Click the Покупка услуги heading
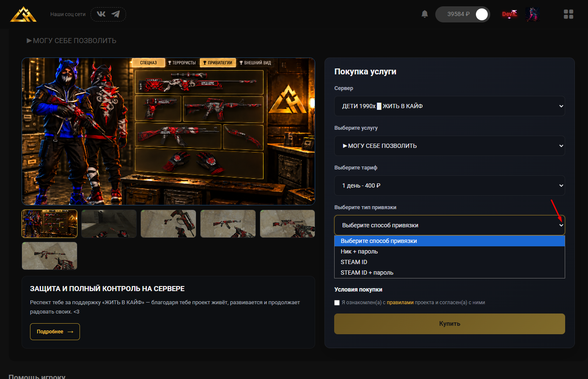 click(365, 71)
